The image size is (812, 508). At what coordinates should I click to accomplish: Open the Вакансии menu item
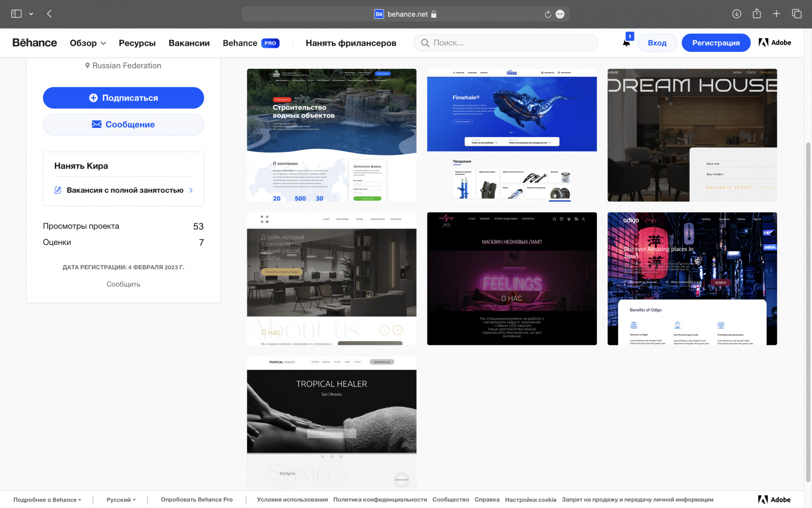(x=189, y=43)
